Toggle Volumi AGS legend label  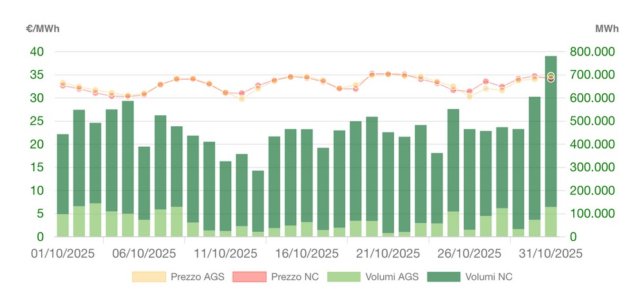[x=392, y=277]
